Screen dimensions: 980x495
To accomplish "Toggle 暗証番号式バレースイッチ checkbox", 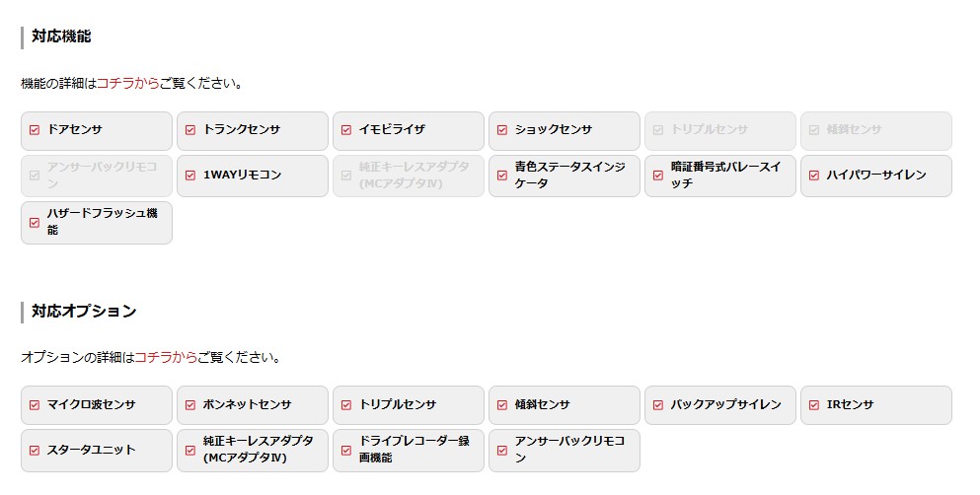I will coord(658,176).
